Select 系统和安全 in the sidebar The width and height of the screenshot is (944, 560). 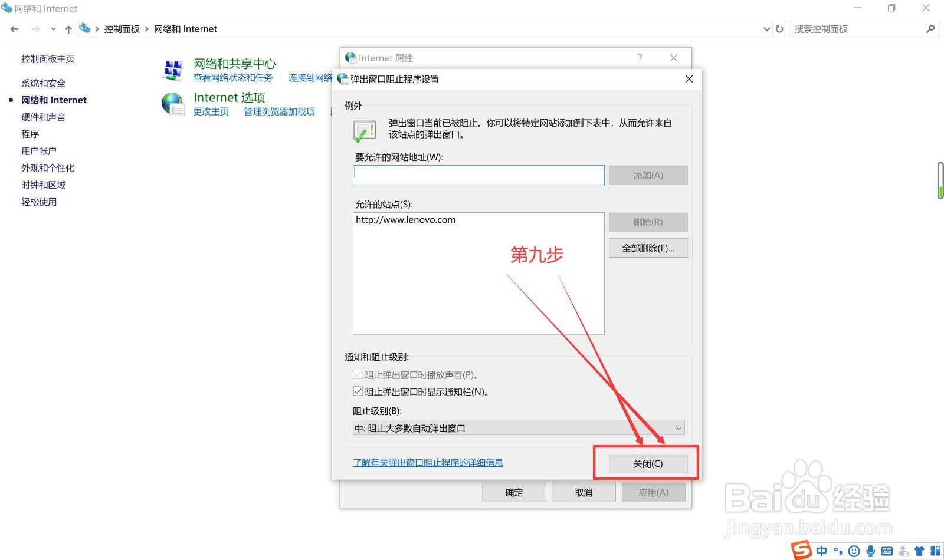(x=42, y=83)
